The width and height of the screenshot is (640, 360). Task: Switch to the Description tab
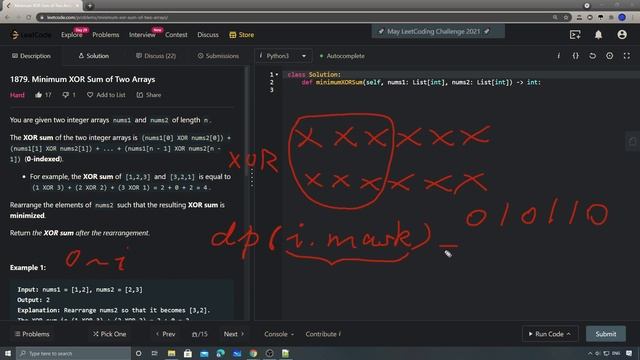pyautogui.click(x=31, y=56)
